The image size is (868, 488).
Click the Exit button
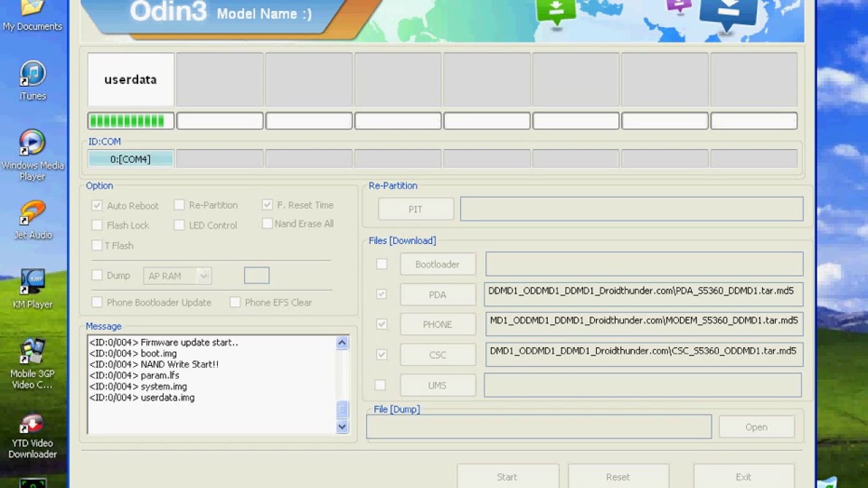tap(743, 476)
